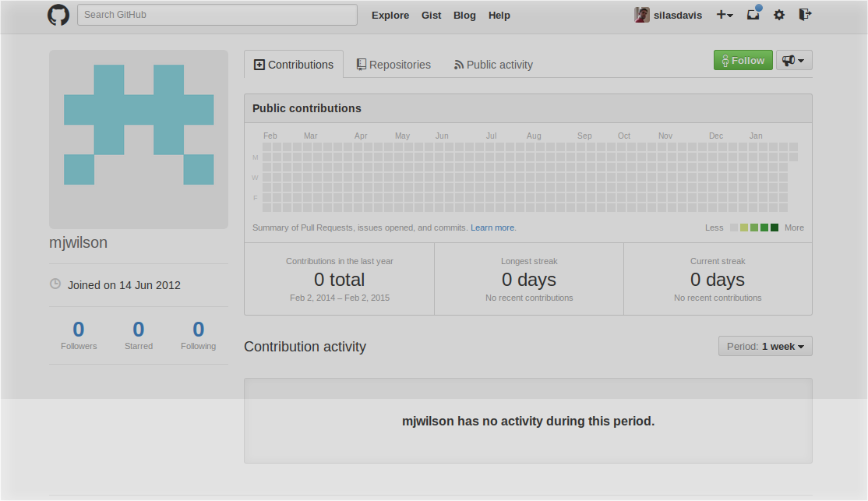Focus the Search GitHub field
This screenshot has width=868, height=501.
(217, 15)
